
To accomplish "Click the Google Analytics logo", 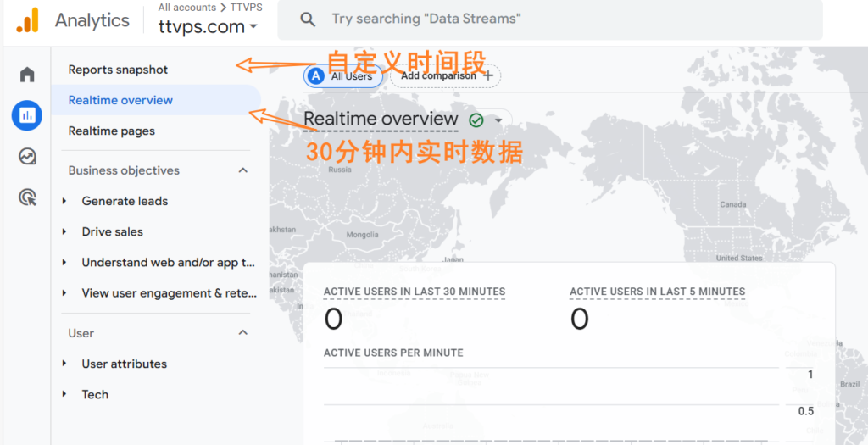I will point(27,20).
